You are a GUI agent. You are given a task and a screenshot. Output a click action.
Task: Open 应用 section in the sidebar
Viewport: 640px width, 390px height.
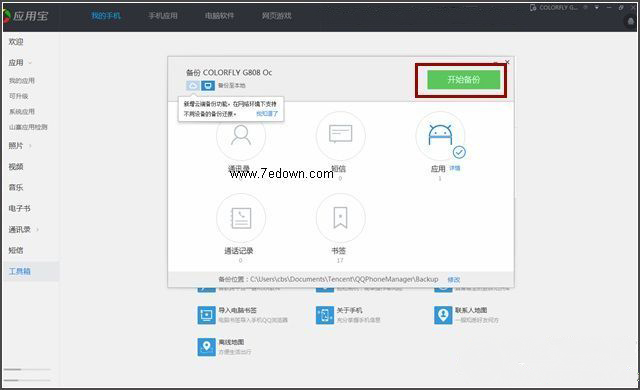coord(16,62)
